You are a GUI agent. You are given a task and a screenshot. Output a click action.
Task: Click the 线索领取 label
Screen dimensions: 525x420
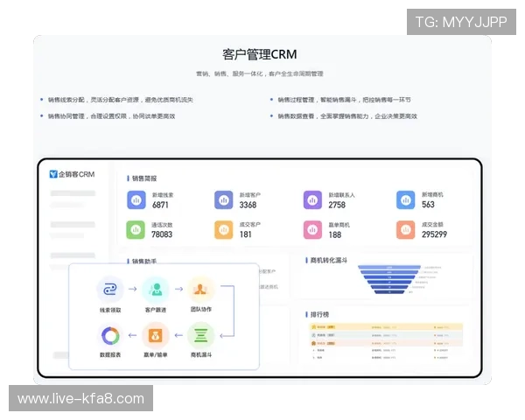click(x=110, y=310)
